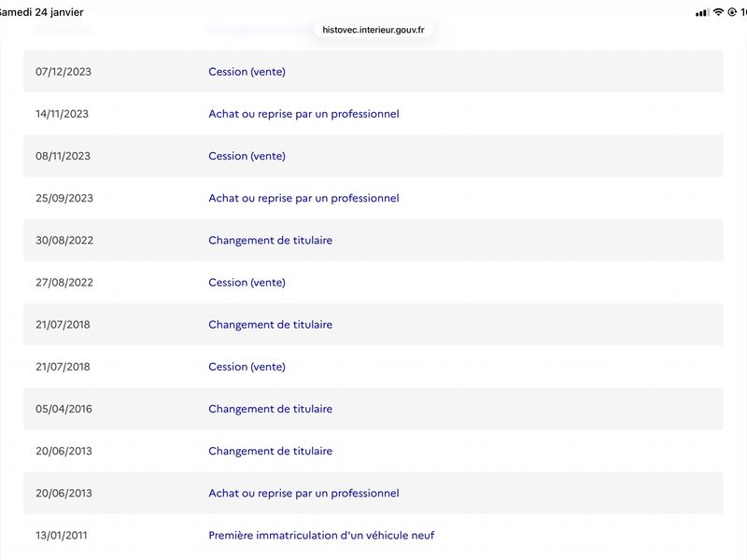Open Achat ou reprise entry dated 20/06/2013
747x560 pixels.
coord(303,493)
